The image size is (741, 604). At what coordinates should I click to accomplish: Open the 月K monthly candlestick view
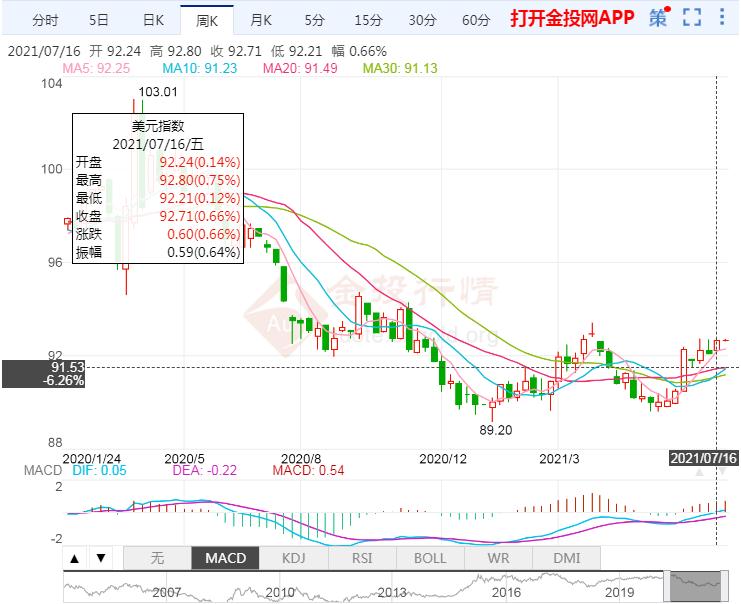click(x=261, y=19)
